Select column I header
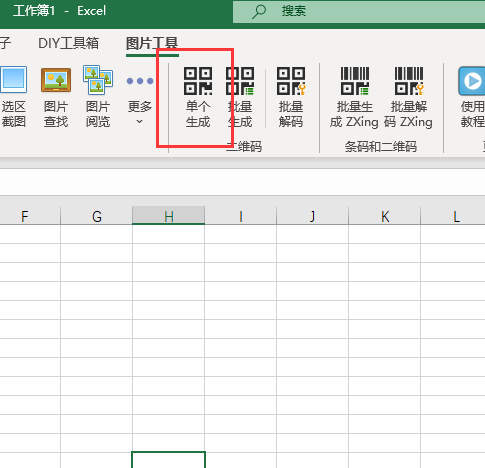Screen dimensions: 485x468 (240, 216)
